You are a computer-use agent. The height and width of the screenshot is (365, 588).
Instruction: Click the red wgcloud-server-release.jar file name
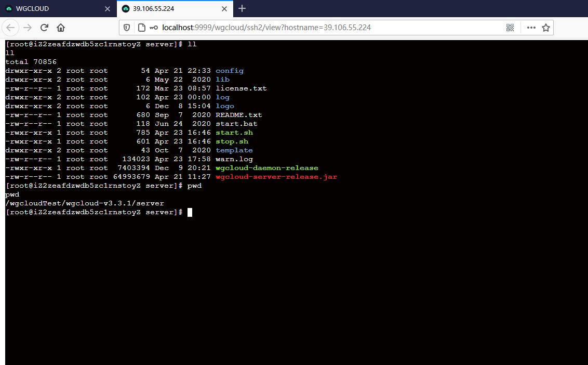[x=276, y=176]
